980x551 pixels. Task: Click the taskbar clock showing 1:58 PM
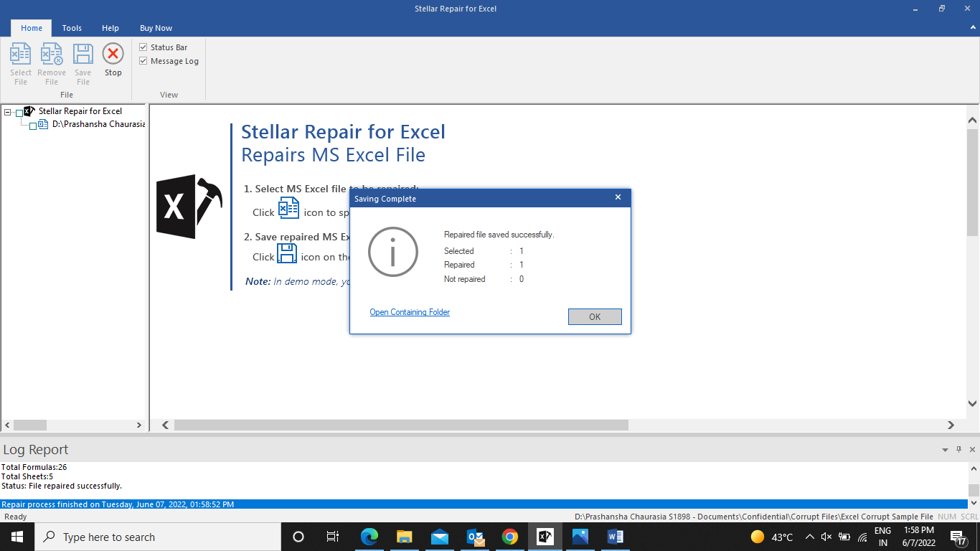[x=918, y=537]
